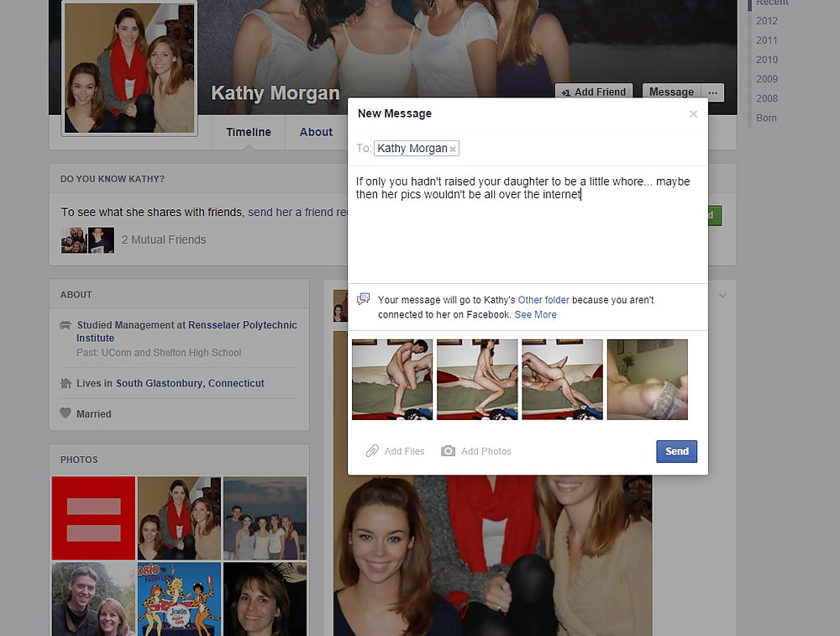
Task: Click the Past: UConn and Shelton text
Action: pos(159,353)
